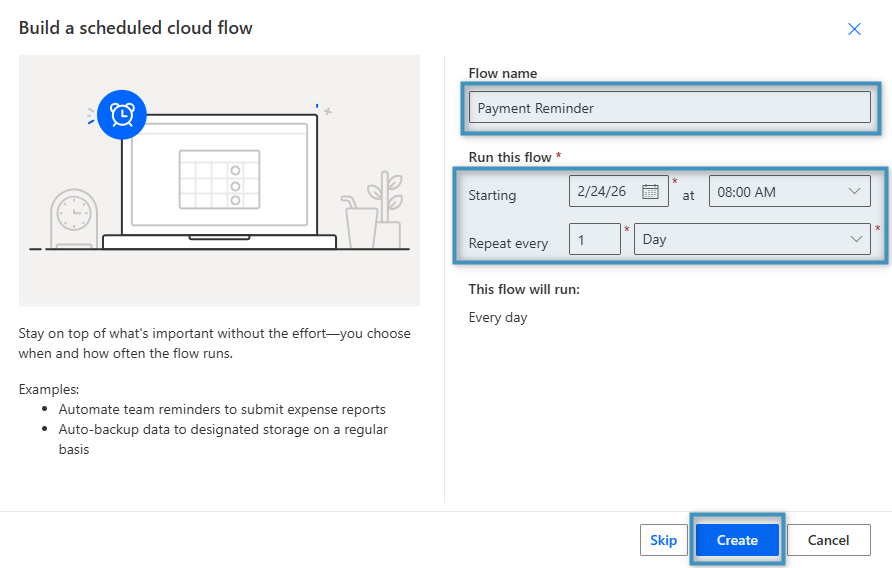The image size is (892, 568).
Task: Click the laptop calendar grid illustration
Action: tap(218, 178)
